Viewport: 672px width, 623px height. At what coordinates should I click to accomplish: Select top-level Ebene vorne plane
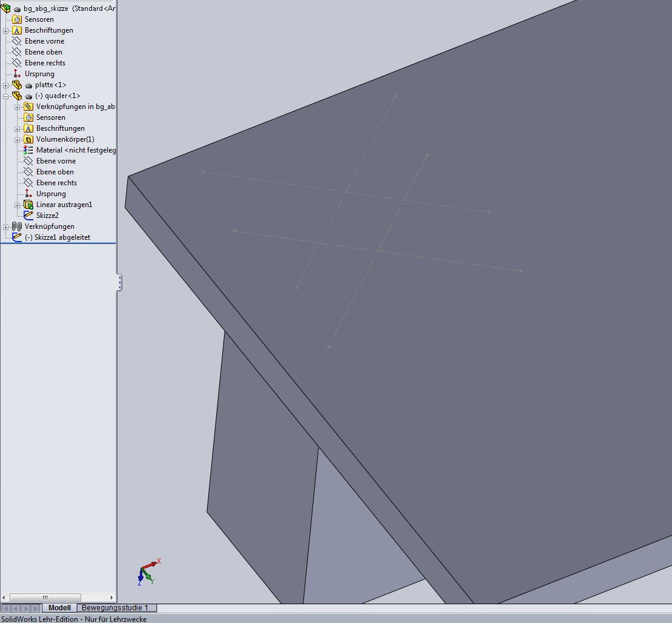pyautogui.click(x=44, y=41)
